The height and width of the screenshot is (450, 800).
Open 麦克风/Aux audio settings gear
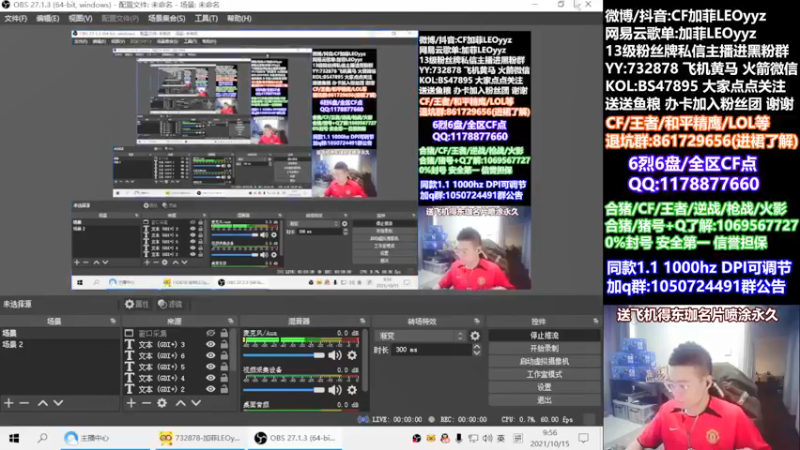point(352,355)
